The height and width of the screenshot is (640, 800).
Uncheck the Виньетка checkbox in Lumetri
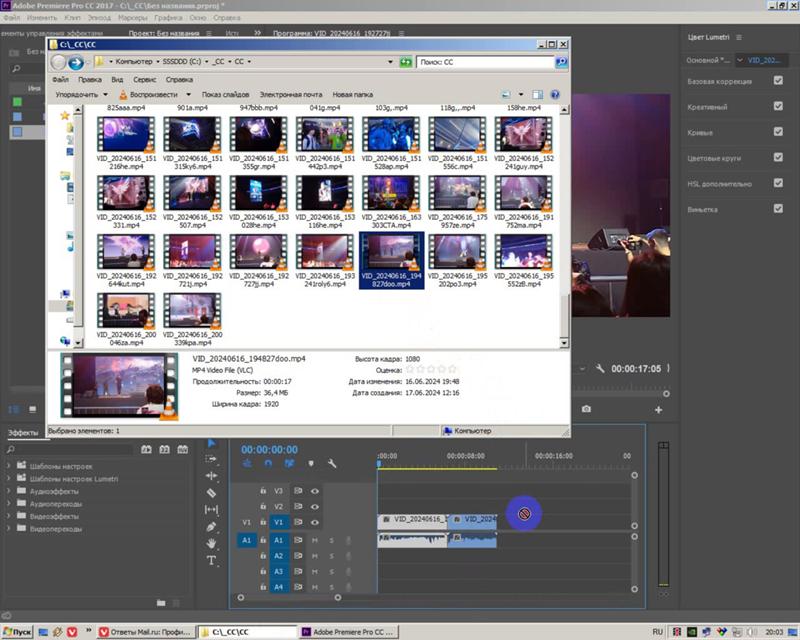(778, 209)
